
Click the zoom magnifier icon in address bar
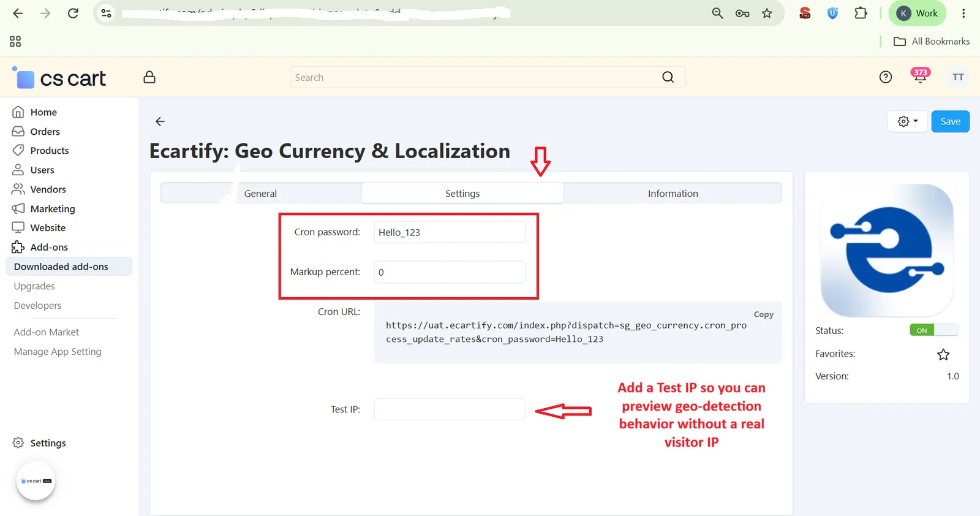tap(717, 13)
